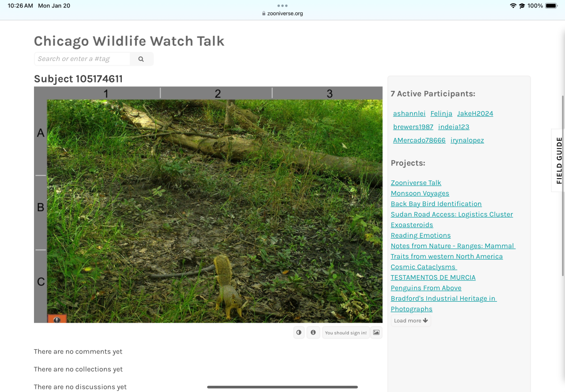The height and width of the screenshot is (392, 565).
Task: Tap the Mon Jan 20 date
Action: pyautogui.click(x=54, y=6)
